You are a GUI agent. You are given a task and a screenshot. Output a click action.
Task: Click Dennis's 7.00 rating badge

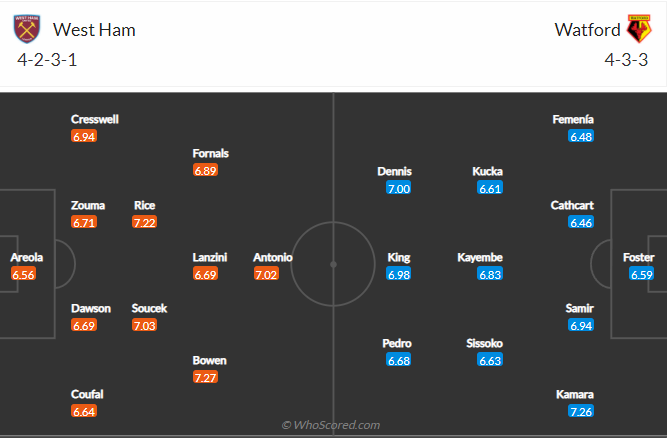398,188
